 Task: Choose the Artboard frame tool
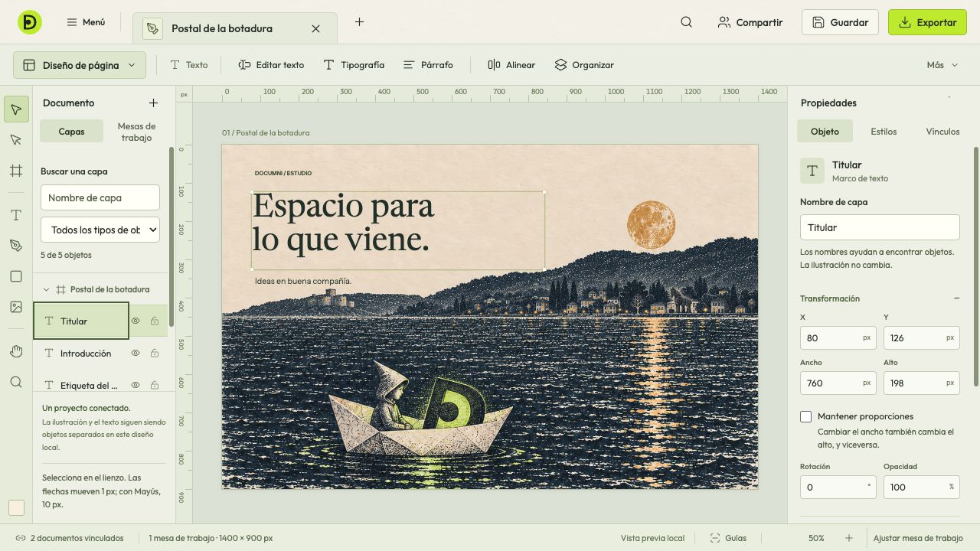tap(16, 171)
